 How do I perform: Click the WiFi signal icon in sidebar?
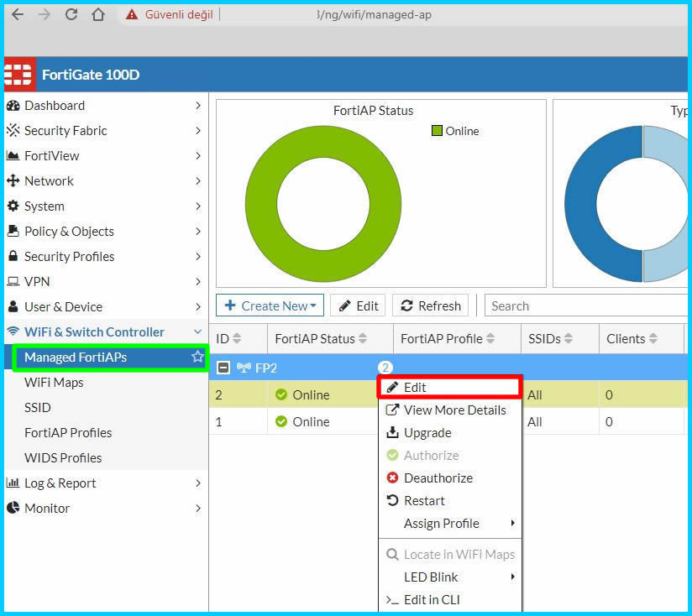point(13,331)
